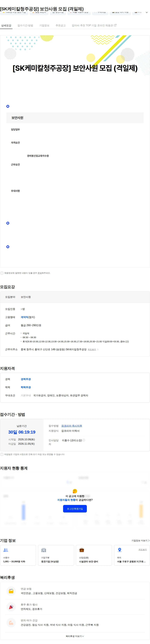
Task: Switch to the 접수기간·방법 tab
Action: (25, 26)
